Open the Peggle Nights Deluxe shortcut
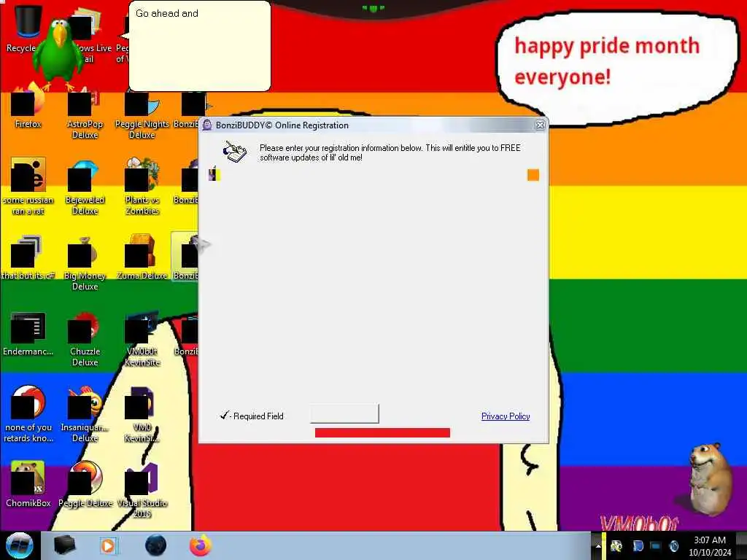 pyautogui.click(x=142, y=112)
